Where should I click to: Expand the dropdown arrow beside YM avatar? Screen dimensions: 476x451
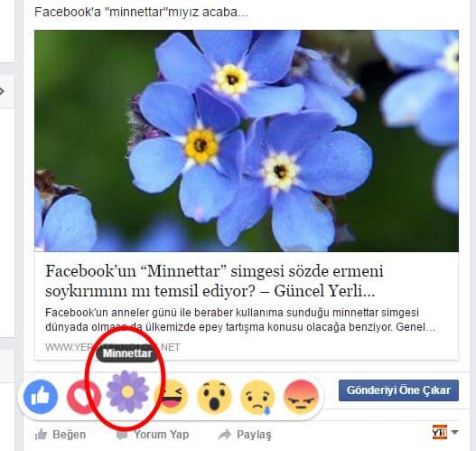454,432
